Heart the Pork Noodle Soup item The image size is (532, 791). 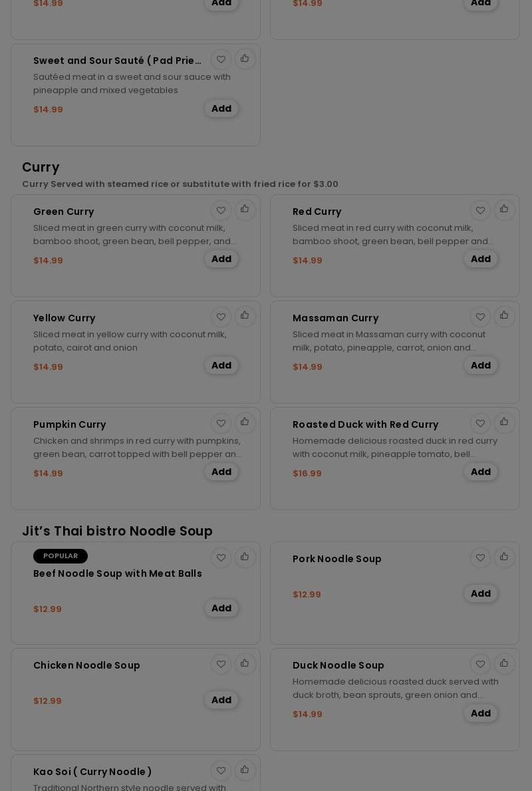pyautogui.click(x=480, y=558)
